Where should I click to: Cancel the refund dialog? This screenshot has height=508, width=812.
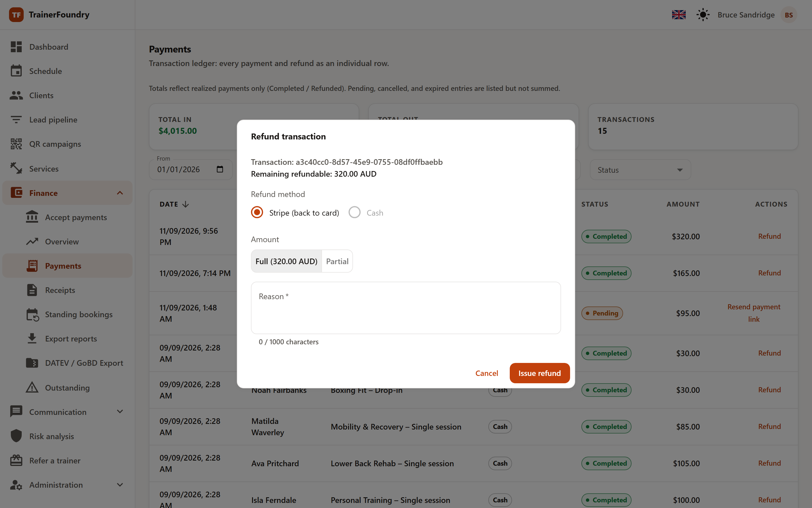[487, 373]
